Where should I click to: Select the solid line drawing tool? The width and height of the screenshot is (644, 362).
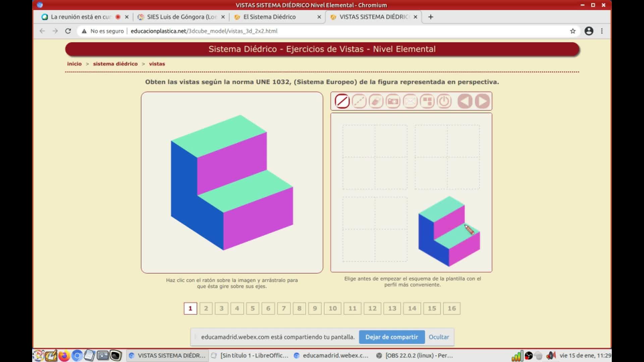tap(342, 101)
